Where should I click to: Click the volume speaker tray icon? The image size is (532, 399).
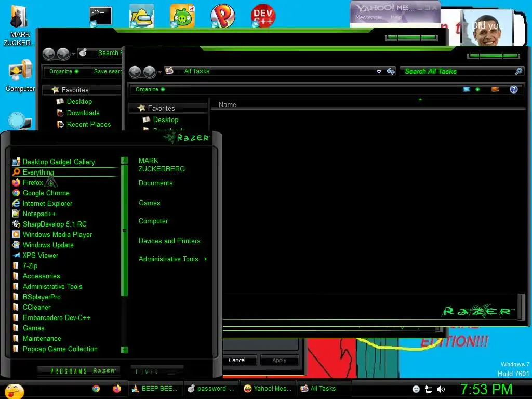(x=441, y=389)
